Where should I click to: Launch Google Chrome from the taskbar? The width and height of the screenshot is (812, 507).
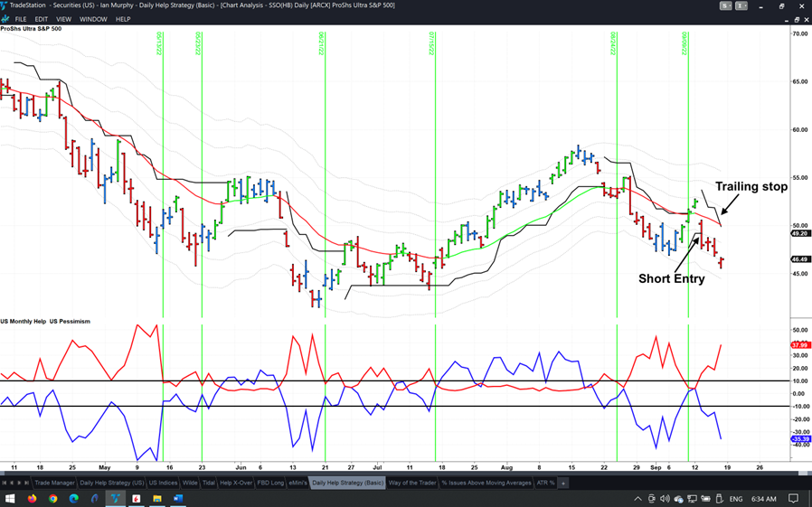[x=53, y=498]
